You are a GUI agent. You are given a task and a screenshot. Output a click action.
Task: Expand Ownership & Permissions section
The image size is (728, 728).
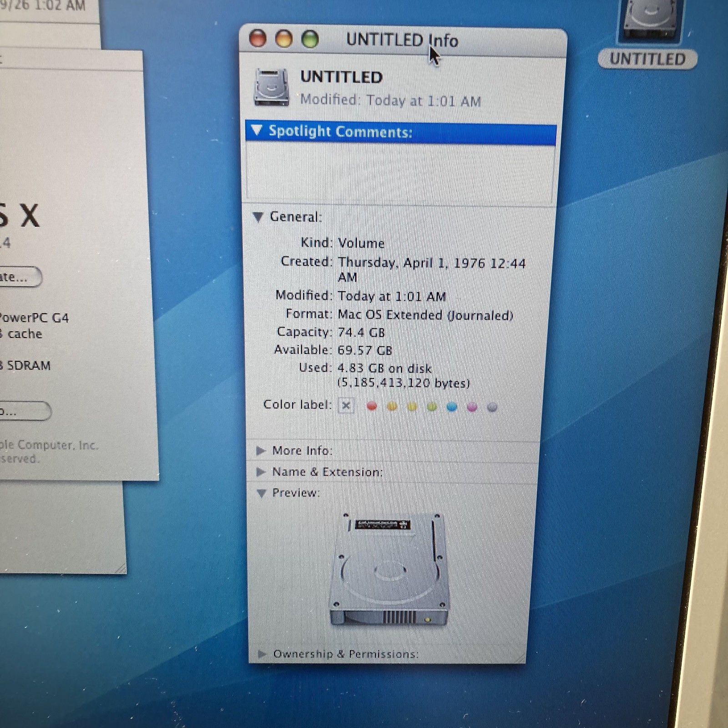pyautogui.click(x=262, y=654)
